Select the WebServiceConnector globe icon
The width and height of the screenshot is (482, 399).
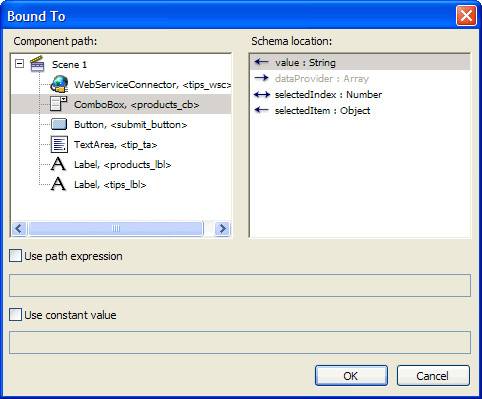coord(59,84)
